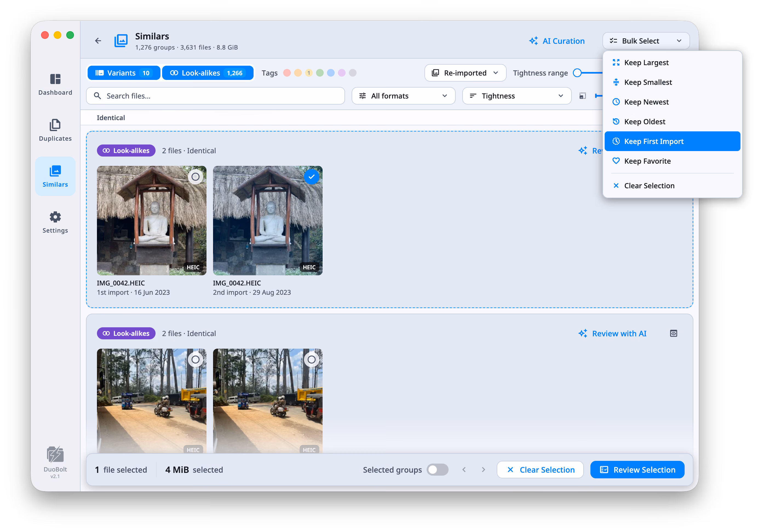Filter by the red tag
This screenshot has width=758, height=532.
[x=287, y=73]
